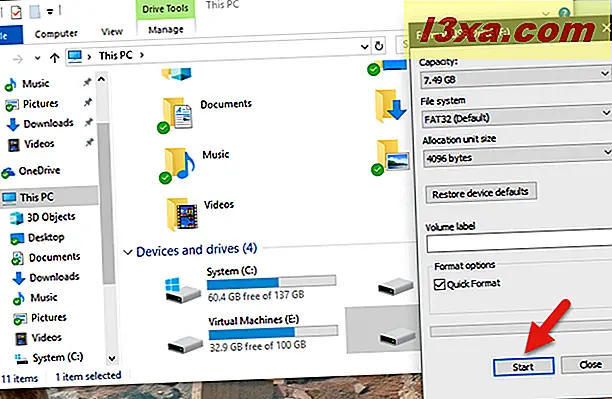Screen dimensions: 612x399
Task: Open the Music folder in main pane
Action: point(215,155)
